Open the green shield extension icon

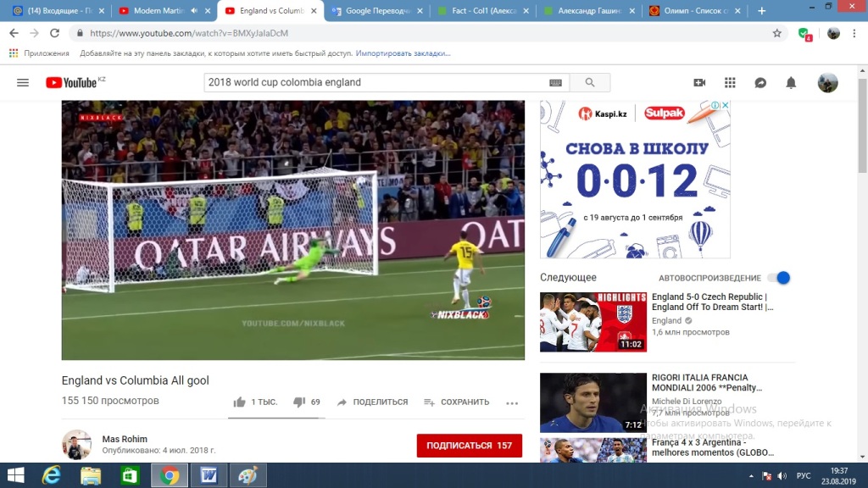(x=805, y=34)
